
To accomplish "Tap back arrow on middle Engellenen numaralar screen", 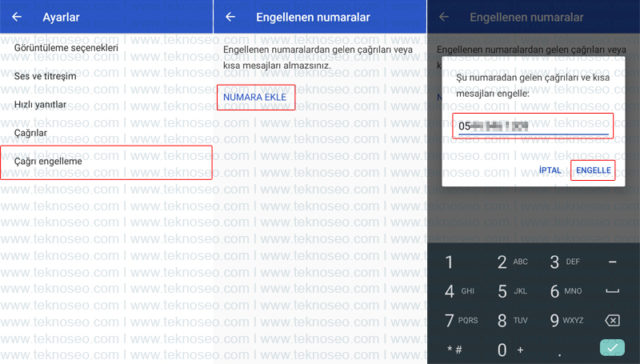I will [x=231, y=17].
